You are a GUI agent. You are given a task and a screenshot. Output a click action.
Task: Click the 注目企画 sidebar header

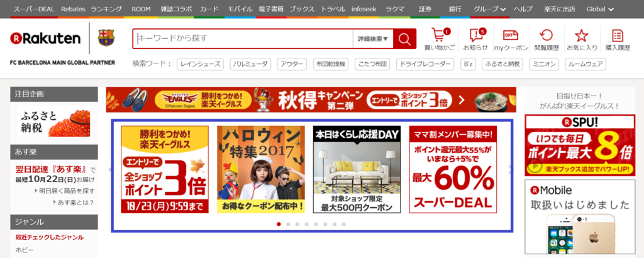pyautogui.click(x=54, y=94)
